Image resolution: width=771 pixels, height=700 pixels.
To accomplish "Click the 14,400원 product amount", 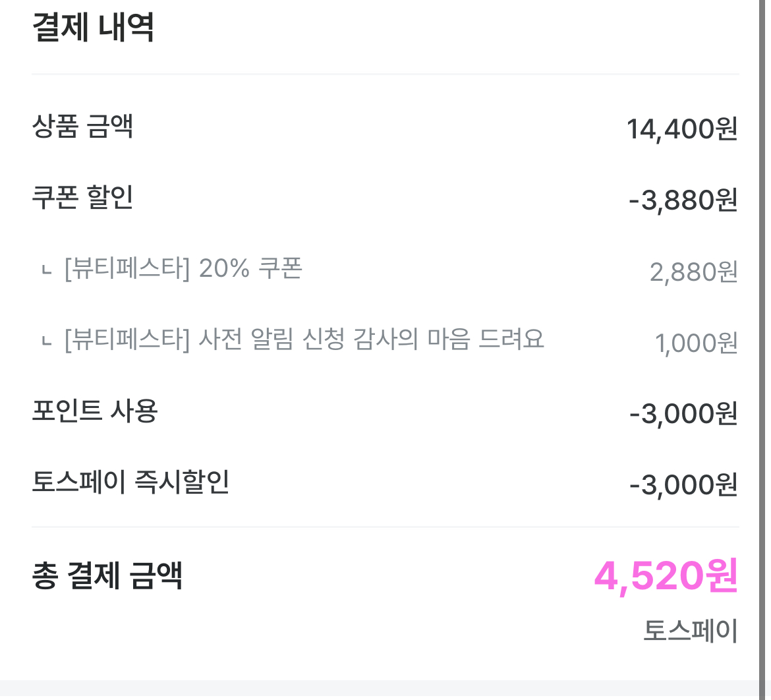I will (681, 129).
